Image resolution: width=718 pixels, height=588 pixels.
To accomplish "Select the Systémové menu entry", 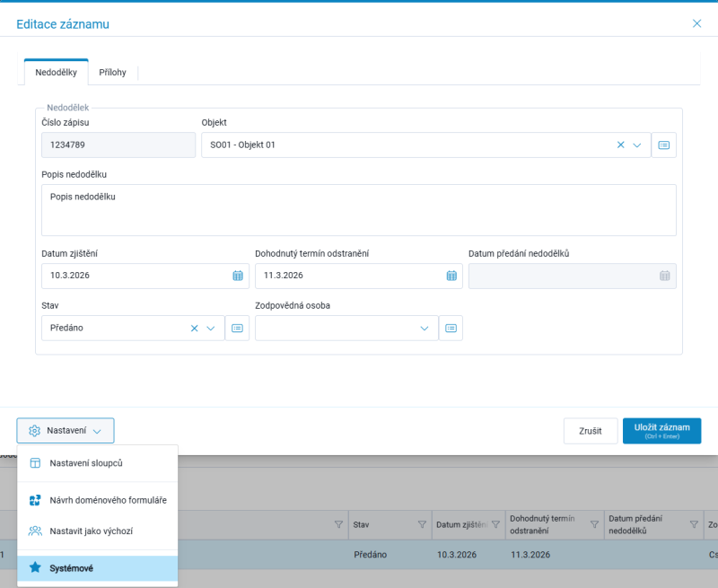I will click(98, 568).
